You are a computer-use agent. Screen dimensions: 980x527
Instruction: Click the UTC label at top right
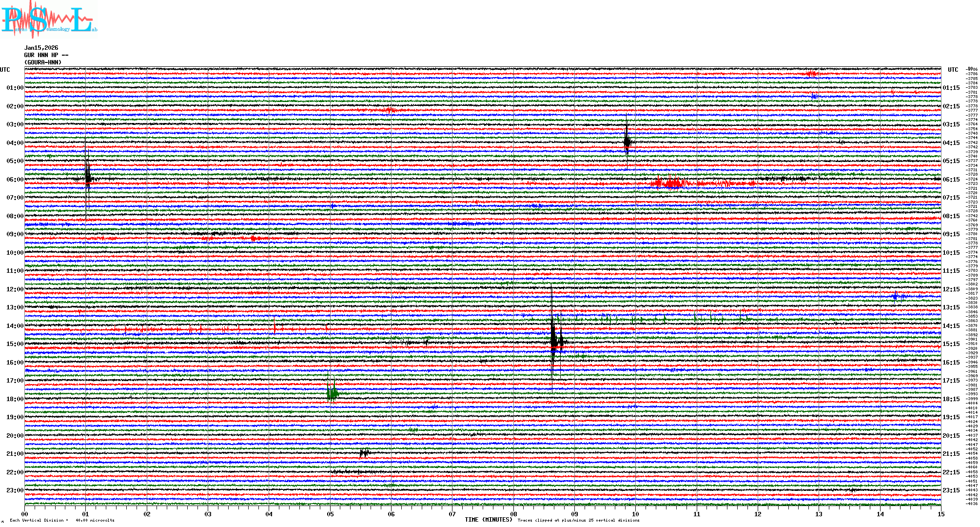[x=953, y=70]
